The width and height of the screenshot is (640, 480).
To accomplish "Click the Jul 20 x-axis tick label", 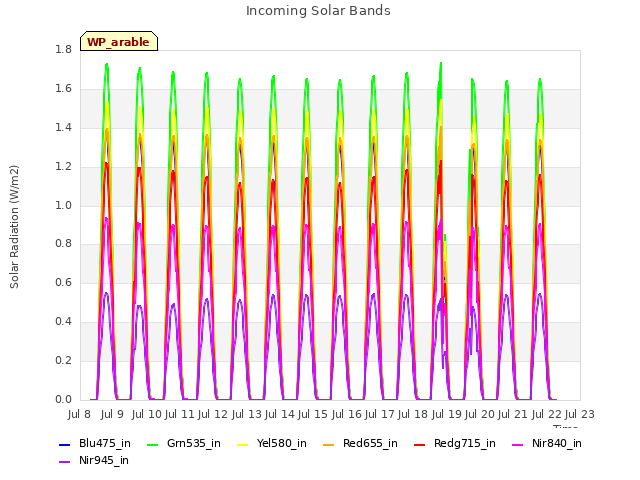I will (479, 414).
